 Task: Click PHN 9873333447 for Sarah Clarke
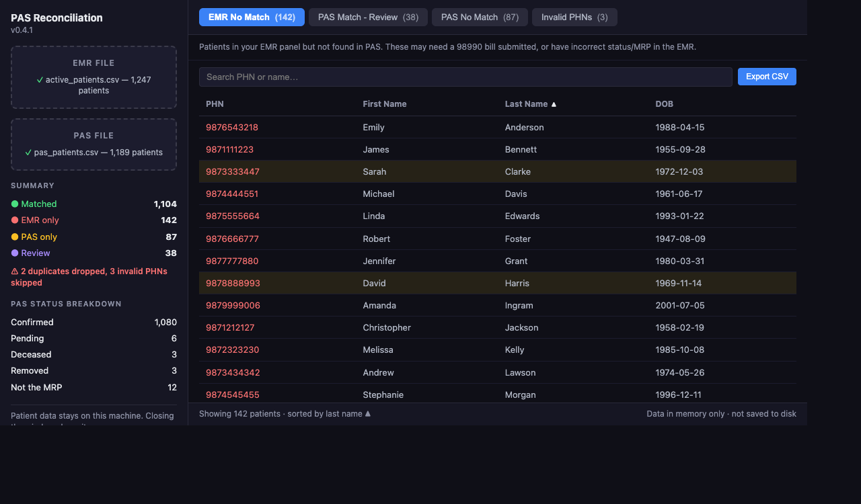(233, 171)
